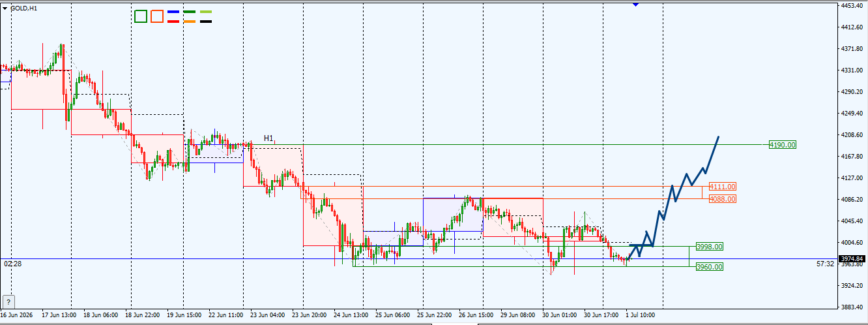Click the current price tag 3974.84
The width and height of the screenshot is (868, 325).
[852, 258]
